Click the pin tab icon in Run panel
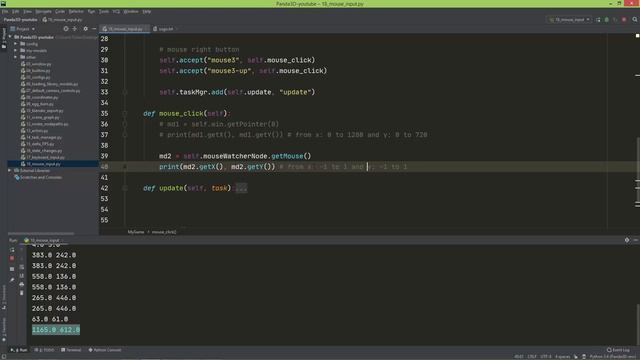Image resolution: width=640 pixels, height=360 pixels. [x=12, y=280]
